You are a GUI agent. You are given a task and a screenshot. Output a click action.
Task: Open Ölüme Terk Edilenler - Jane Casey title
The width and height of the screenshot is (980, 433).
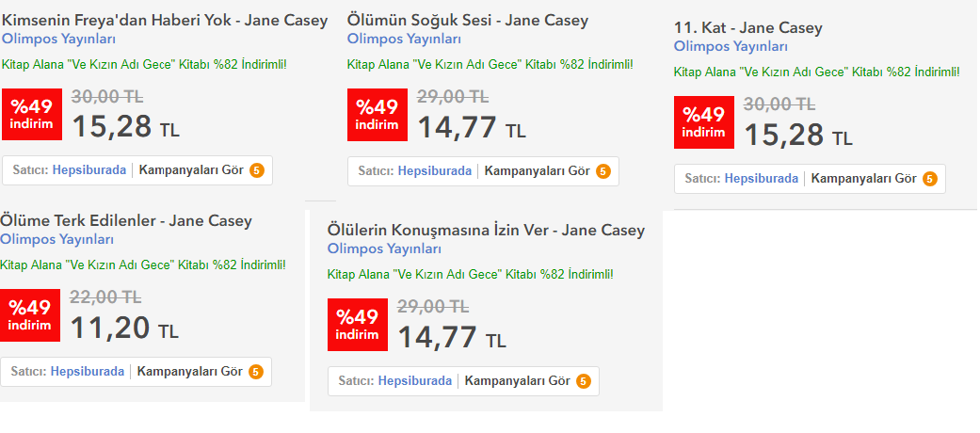click(125, 220)
